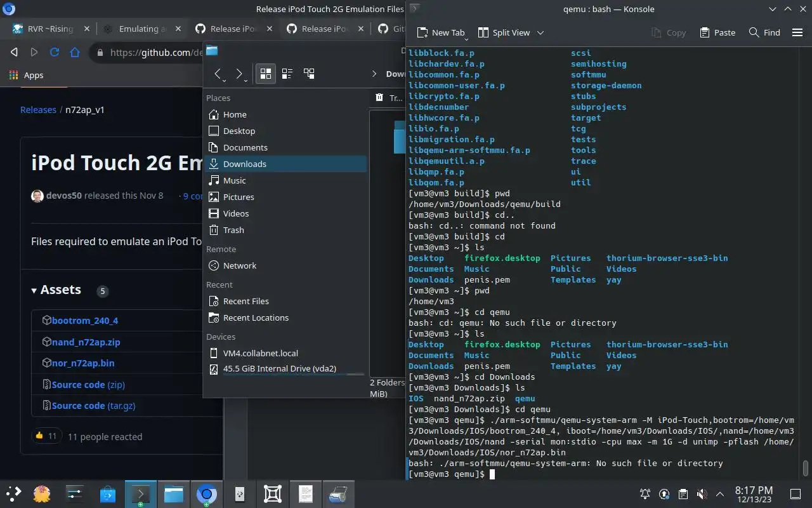812x508 pixels.
Task: Click browser forward button
Action: click(x=34, y=53)
